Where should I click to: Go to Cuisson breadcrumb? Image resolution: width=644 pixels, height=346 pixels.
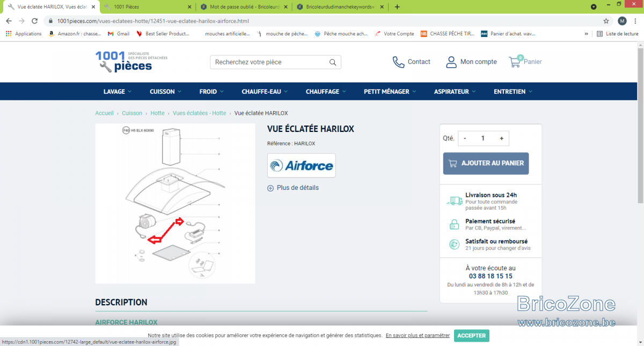tap(132, 113)
